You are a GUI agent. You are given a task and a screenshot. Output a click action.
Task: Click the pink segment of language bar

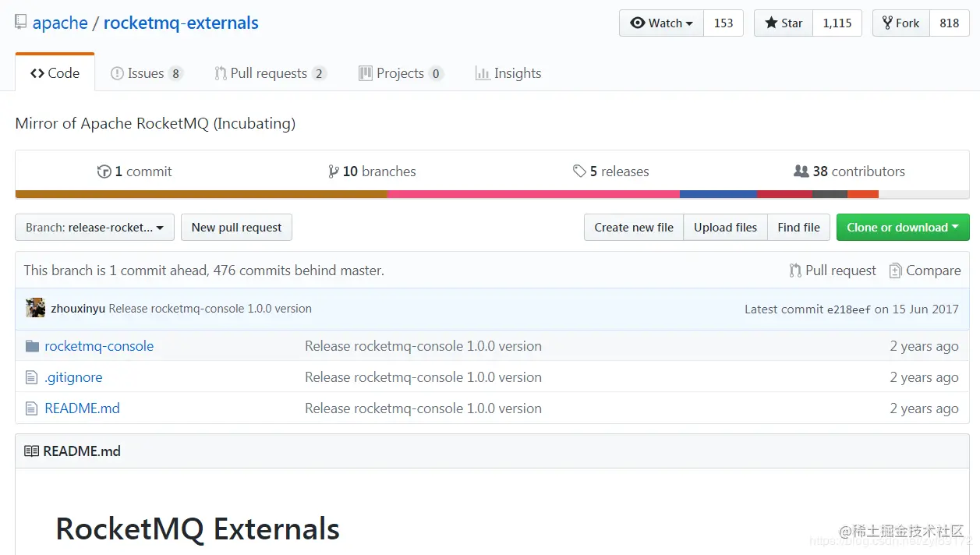[x=533, y=194]
